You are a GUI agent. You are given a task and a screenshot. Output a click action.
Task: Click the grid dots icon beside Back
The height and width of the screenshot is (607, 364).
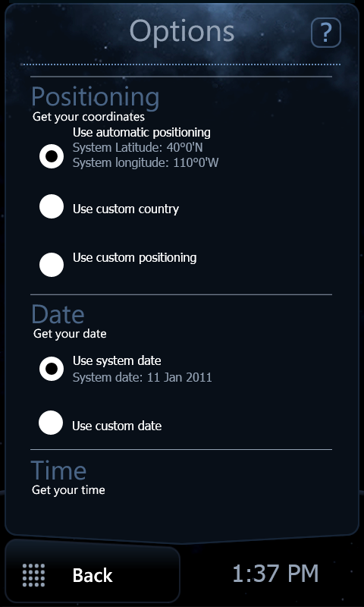(33, 575)
